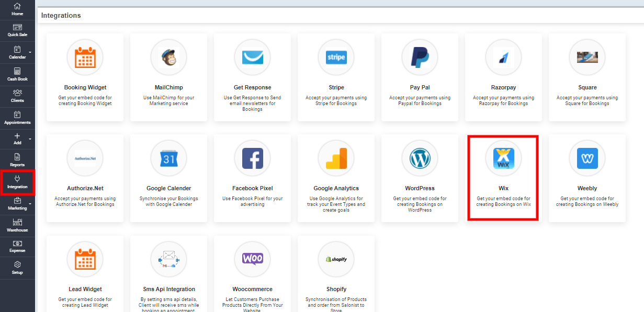Open Setup gear in sidebar
This screenshot has height=312, width=644.
(x=17, y=268)
